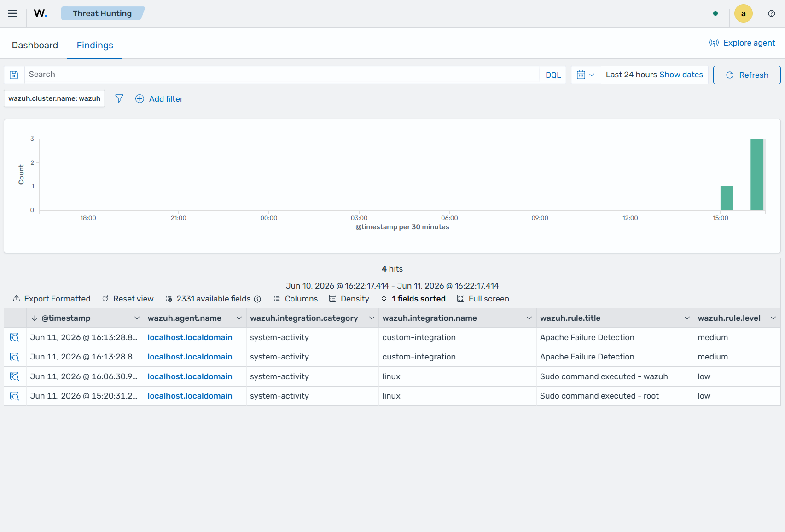Open localhost.localdomain link in Sudo root row
Image resolution: width=785 pixels, height=532 pixels.
pyautogui.click(x=190, y=396)
